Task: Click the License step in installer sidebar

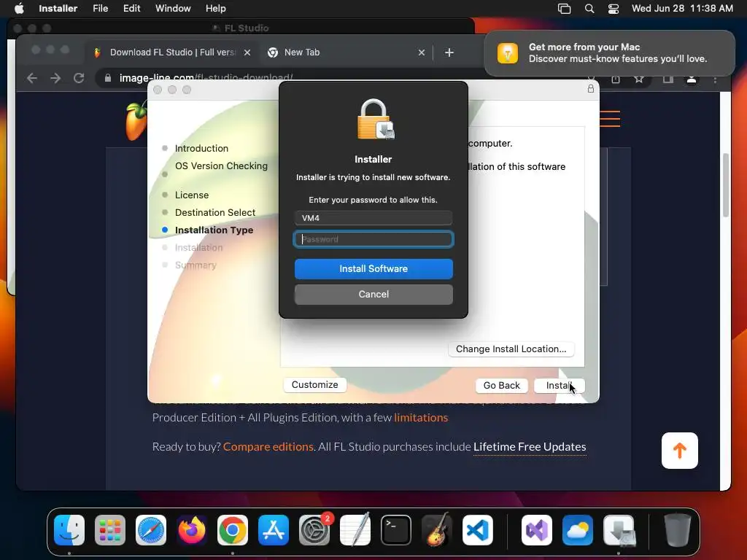Action: [192, 195]
